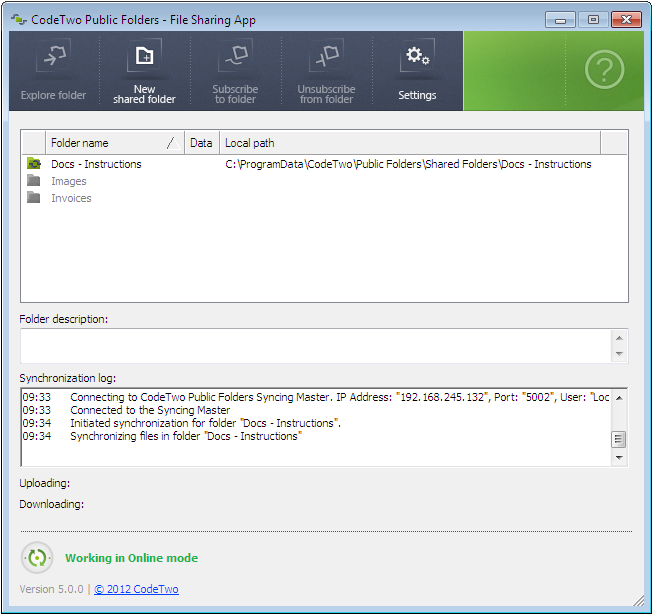Image resolution: width=653 pixels, height=615 pixels.
Task: Maximize the CodeTwo Public Folders window
Action: click(x=593, y=20)
